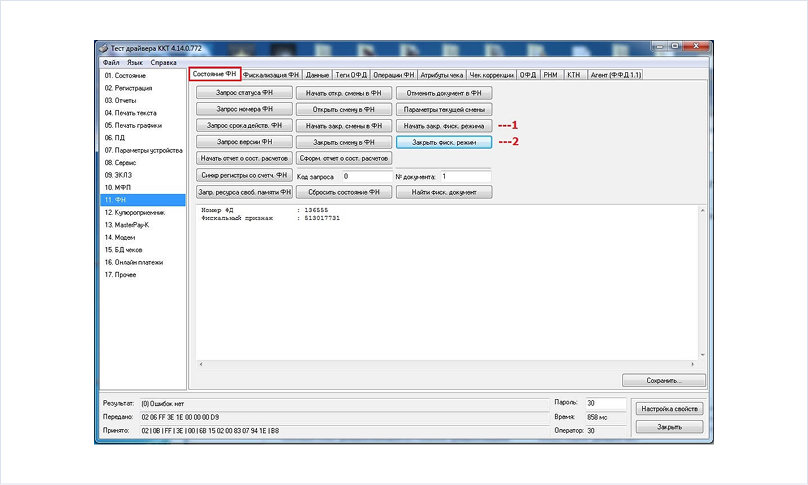Focus the № документа input field
The image size is (808, 485).
pyautogui.click(x=465, y=176)
